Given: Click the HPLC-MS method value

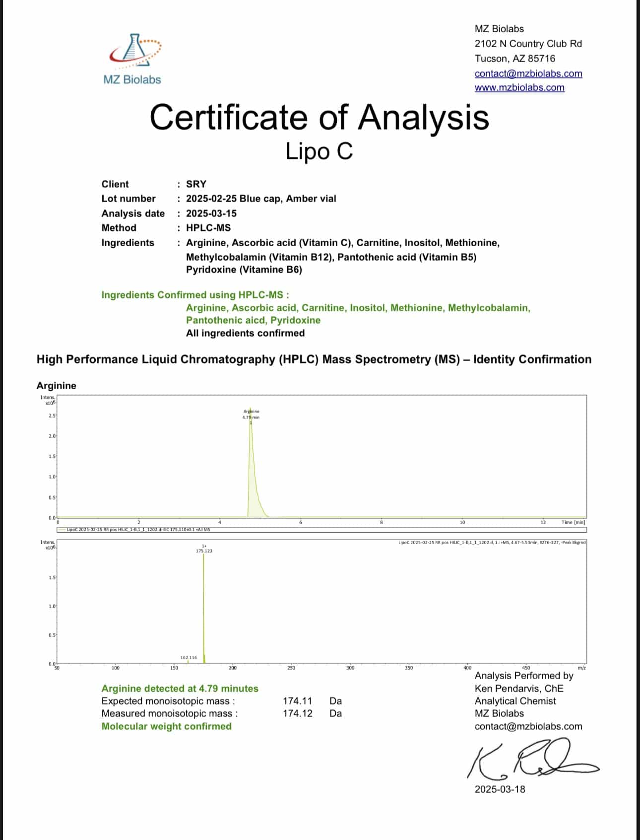Looking at the screenshot, I should pos(208,228).
